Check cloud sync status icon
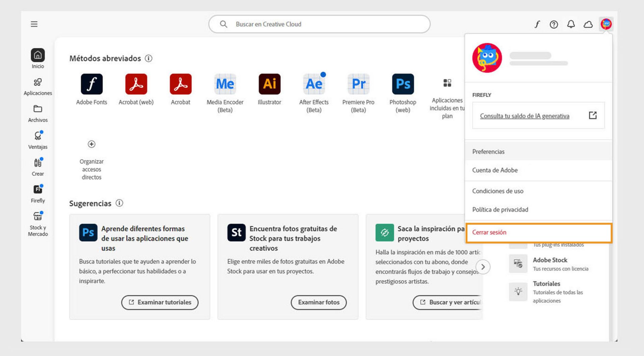 [x=588, y=24]
